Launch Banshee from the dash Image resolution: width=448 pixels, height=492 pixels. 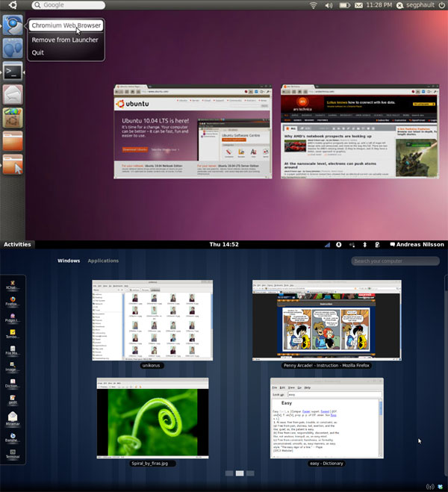[x=13, y=437]
